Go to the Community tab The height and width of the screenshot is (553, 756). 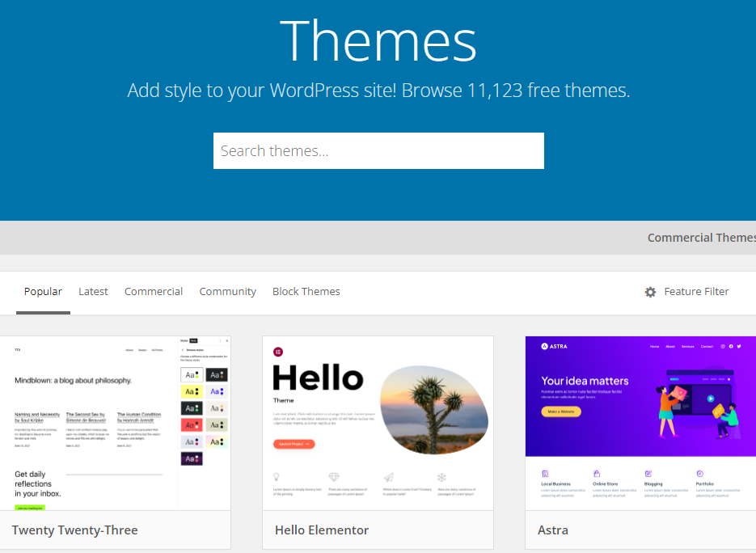(227, 292)
